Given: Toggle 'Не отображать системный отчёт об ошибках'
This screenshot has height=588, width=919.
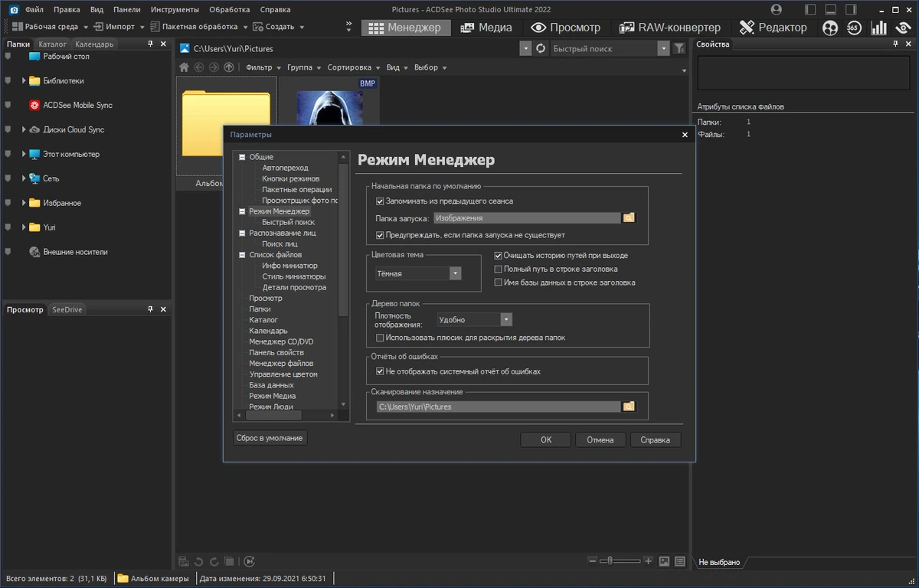Looking at the screenshot, I should [x=380, y=371].
